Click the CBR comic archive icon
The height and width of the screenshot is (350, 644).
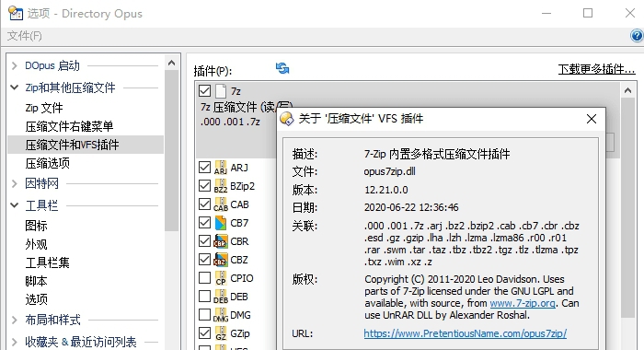coord(221,241)
